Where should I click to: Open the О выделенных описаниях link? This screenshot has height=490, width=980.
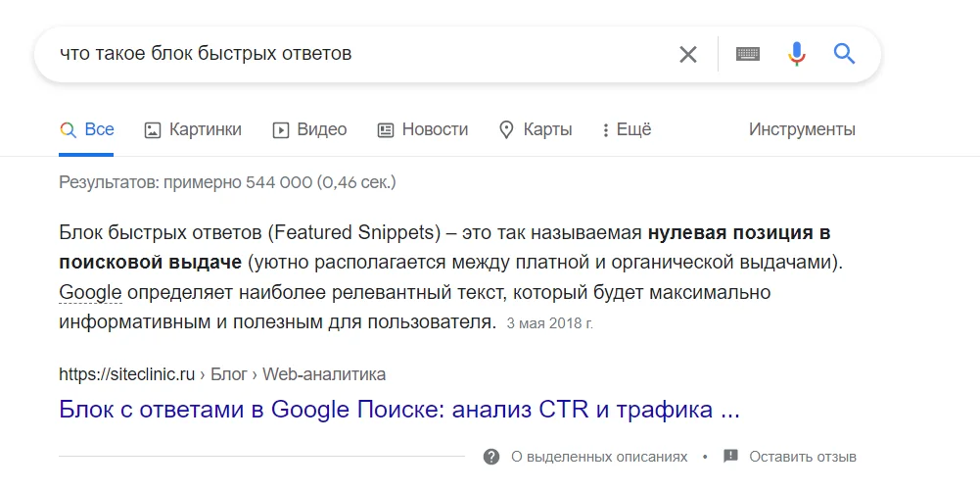[599, 457]
